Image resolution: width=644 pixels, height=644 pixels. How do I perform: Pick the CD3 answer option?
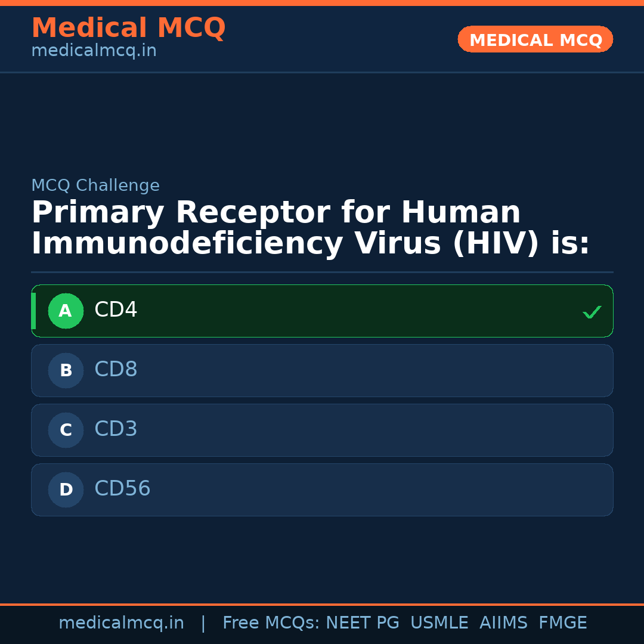click(x=322, y=430)
